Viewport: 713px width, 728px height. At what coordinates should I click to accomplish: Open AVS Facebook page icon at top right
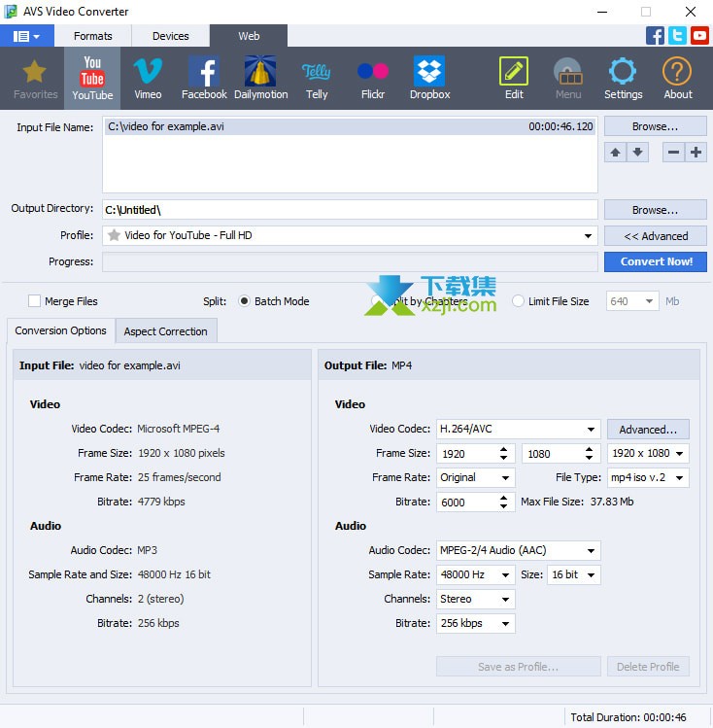[655, 36]
